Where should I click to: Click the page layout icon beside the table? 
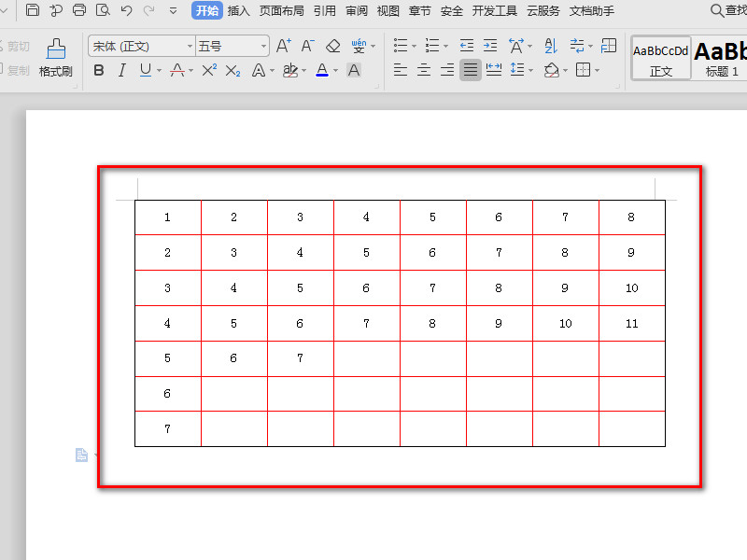click(81, 455)
